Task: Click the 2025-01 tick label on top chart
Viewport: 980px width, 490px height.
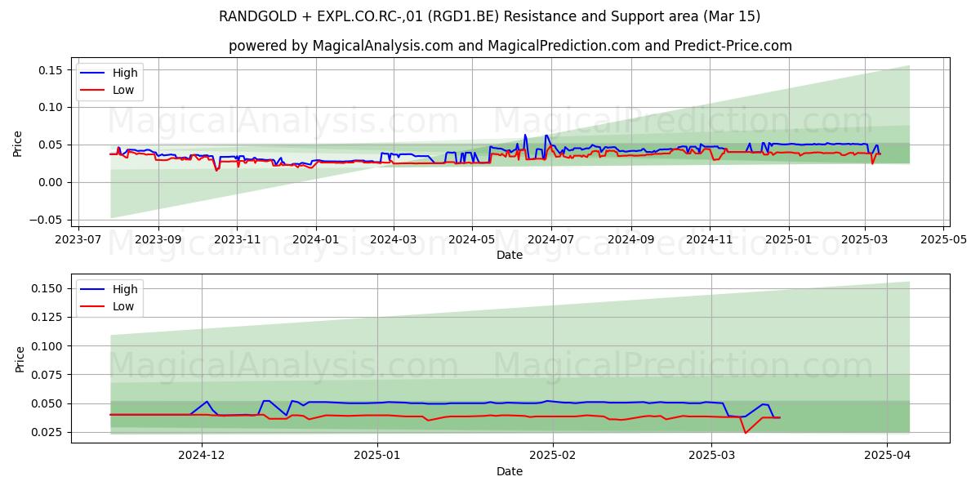Action: (788, 240)
